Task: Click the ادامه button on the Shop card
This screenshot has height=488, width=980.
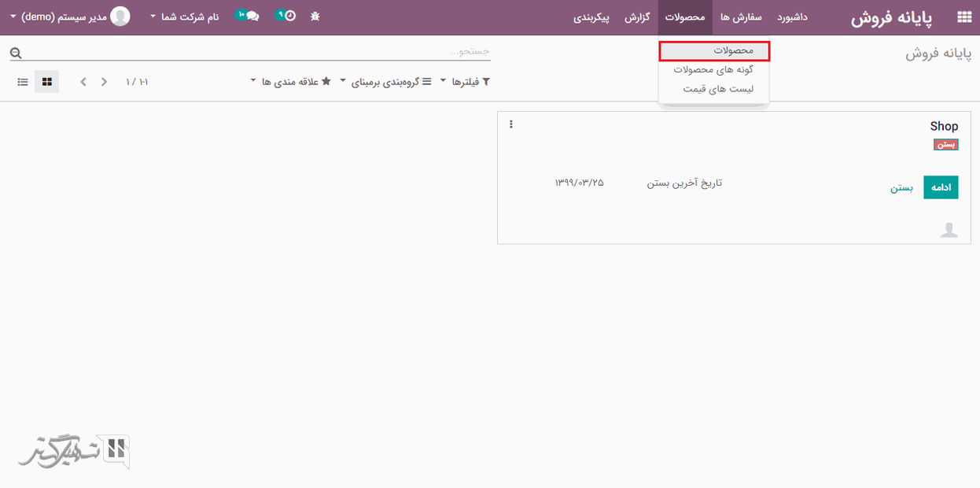Action: (941, 187)
